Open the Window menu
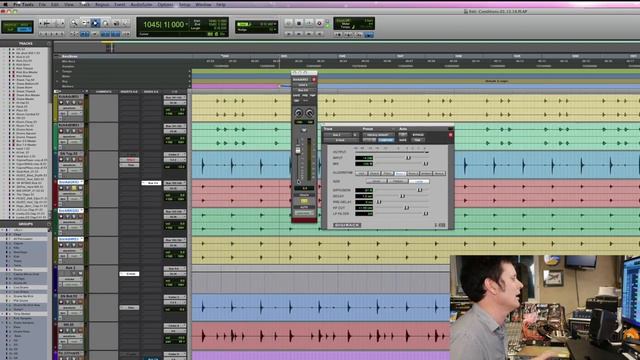640x360 pixels. tap(203, 4)
